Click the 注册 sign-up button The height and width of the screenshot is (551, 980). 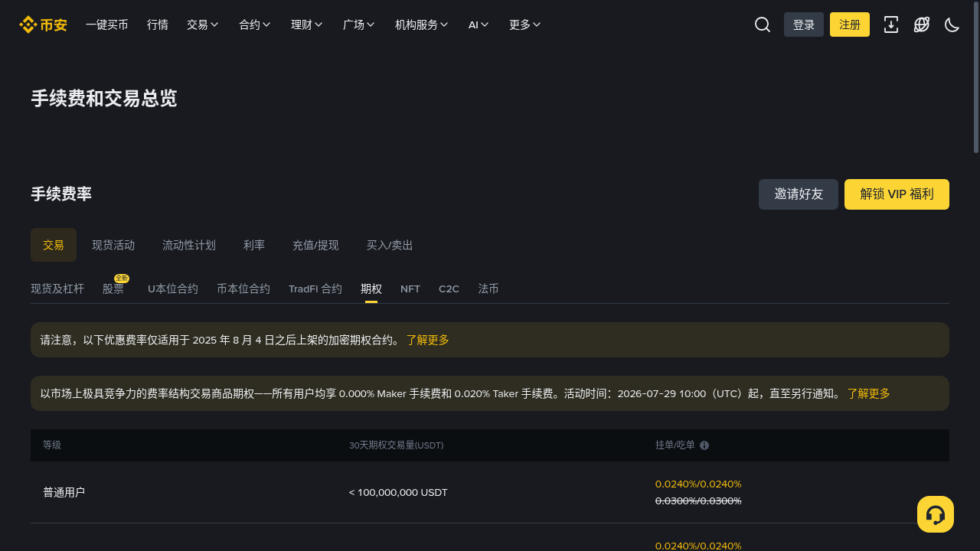coord(850,24)
